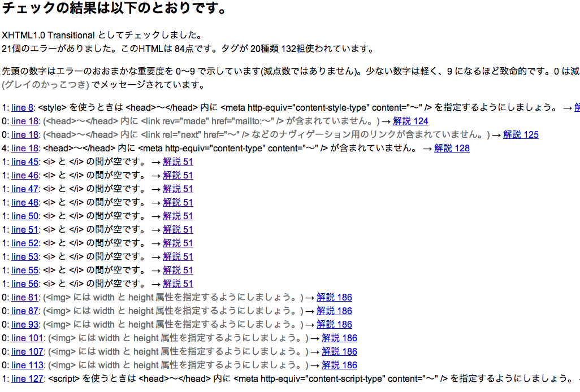
Task: Click 解説 186 on the line 107 row
Action: click(339, 351)
